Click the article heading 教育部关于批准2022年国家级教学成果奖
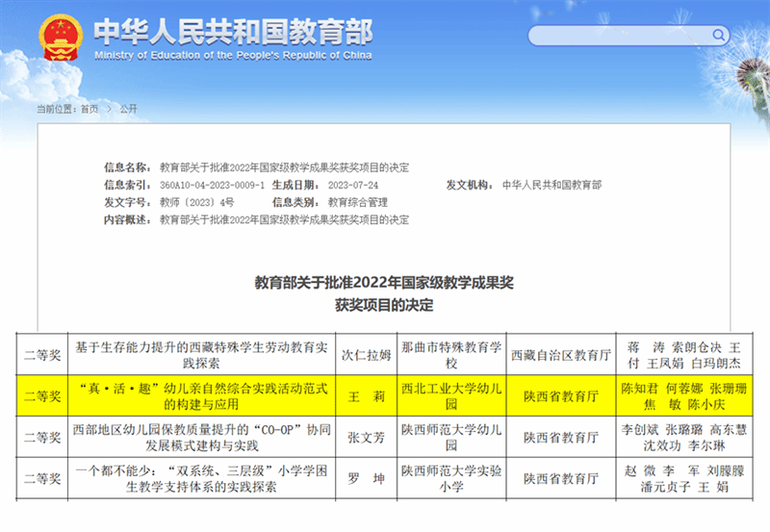The image size is (770, 532). click(384, 283)
